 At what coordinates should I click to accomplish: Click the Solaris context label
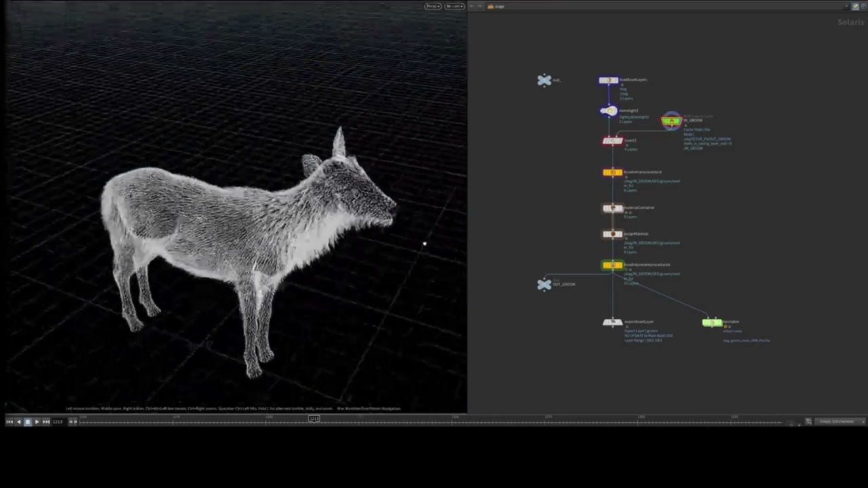851,22
